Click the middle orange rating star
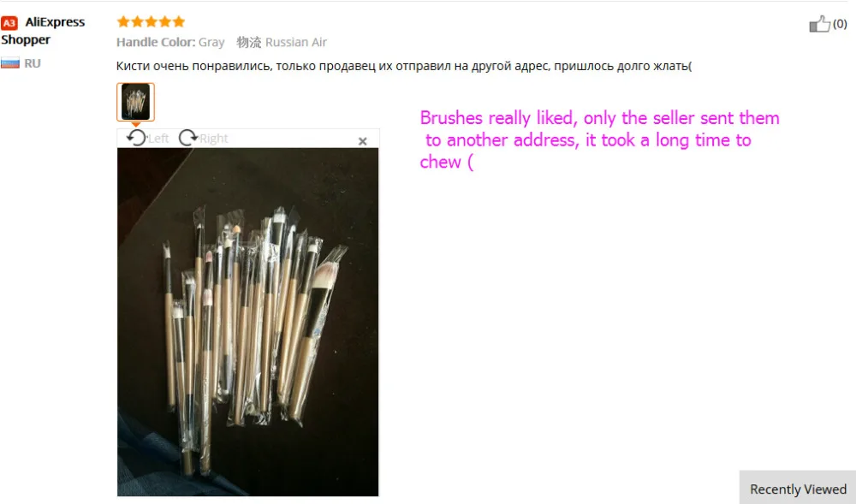This screenshot has height=504, width=856. tap(152, 21)
